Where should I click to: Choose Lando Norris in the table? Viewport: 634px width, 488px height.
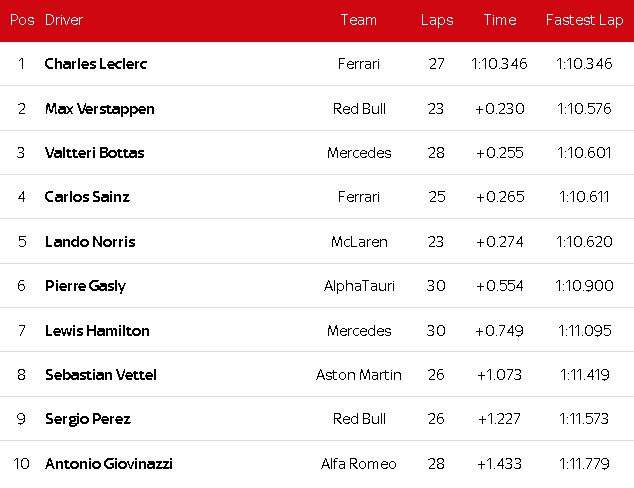click(90, 242)
